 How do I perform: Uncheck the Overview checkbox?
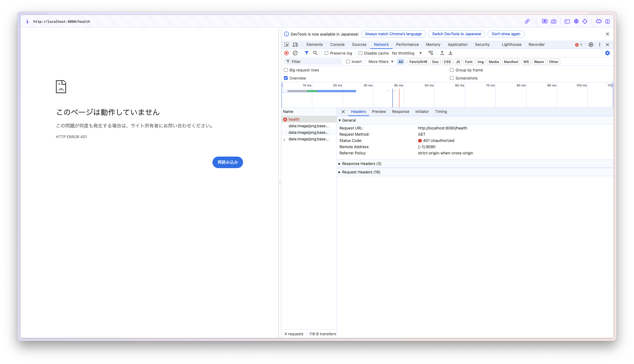click(286, 78)
